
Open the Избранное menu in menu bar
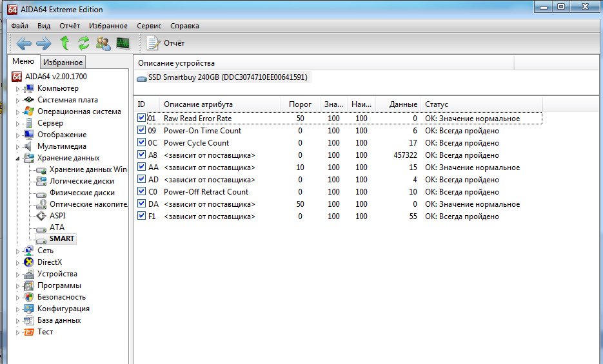[x=108, y=26]
